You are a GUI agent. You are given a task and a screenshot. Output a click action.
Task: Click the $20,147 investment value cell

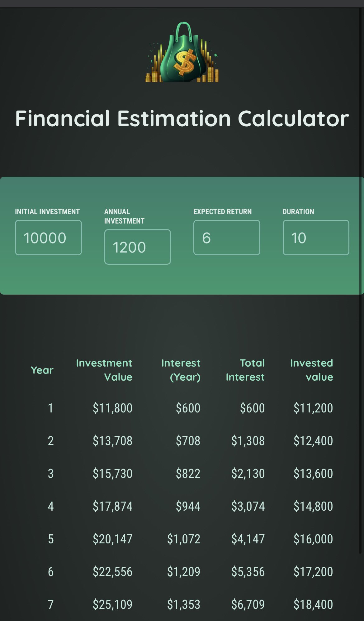tap(112, 539)
